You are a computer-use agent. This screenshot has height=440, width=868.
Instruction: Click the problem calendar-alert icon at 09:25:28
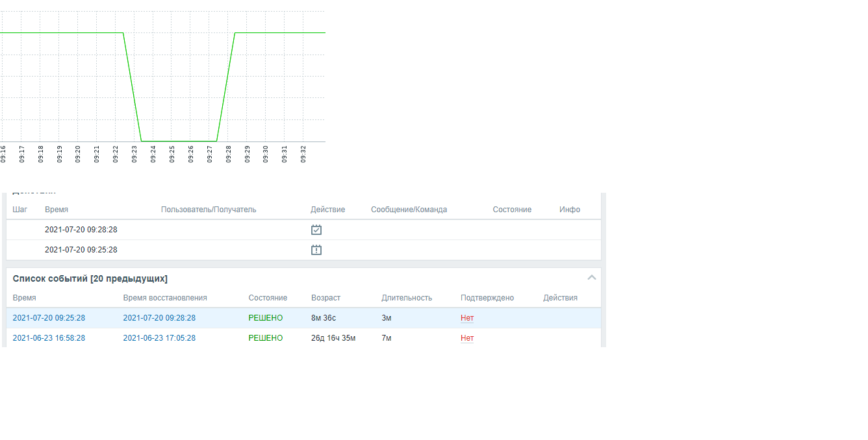[x=316, y=250]
